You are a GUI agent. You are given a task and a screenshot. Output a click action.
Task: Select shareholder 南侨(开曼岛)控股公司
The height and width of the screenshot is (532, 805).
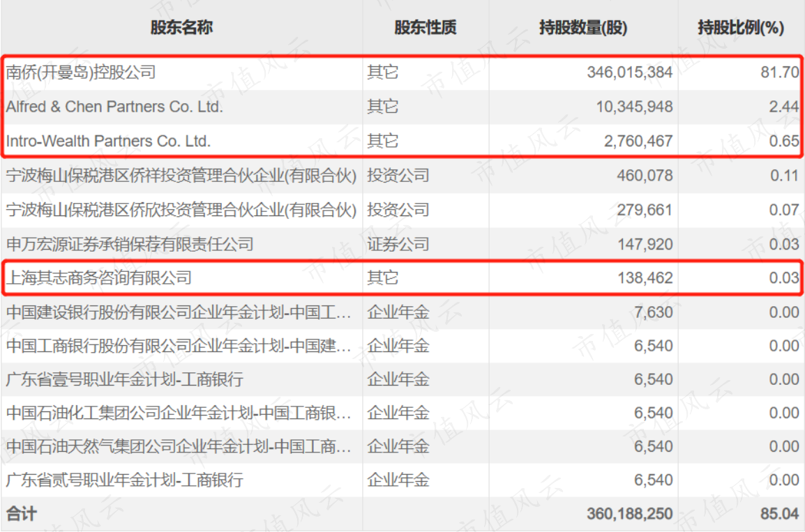coord(81,73)
